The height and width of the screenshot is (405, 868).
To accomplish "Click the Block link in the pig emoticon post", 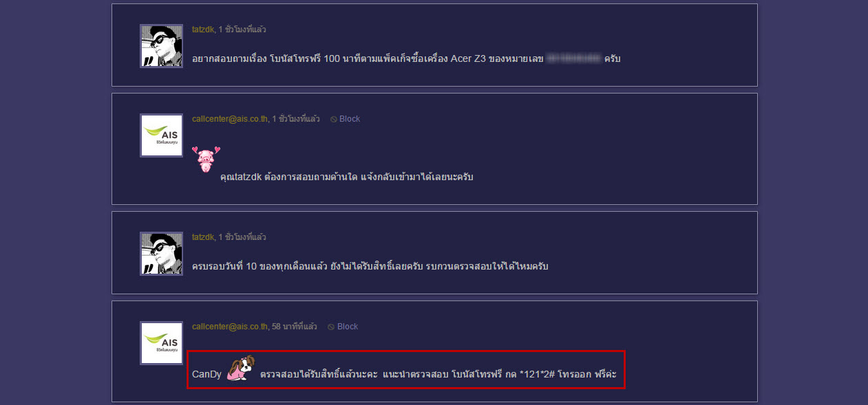I will [x=350, y=119].
